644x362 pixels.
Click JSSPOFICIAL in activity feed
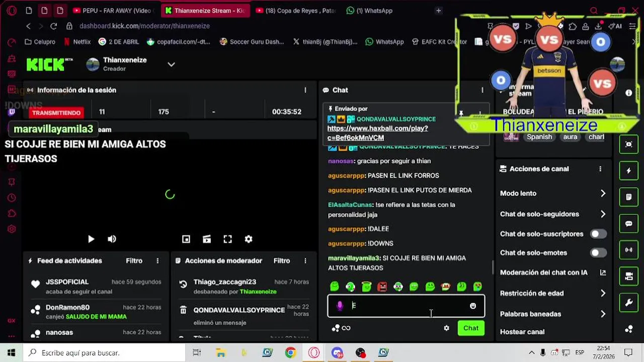[x=67, y=282]
